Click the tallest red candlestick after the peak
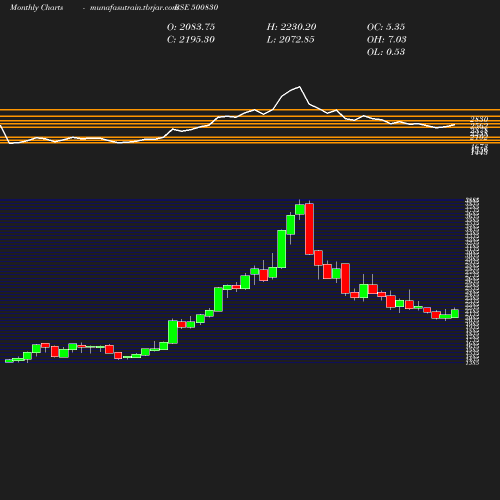500x500 pixels. click(x=309, y=229)
